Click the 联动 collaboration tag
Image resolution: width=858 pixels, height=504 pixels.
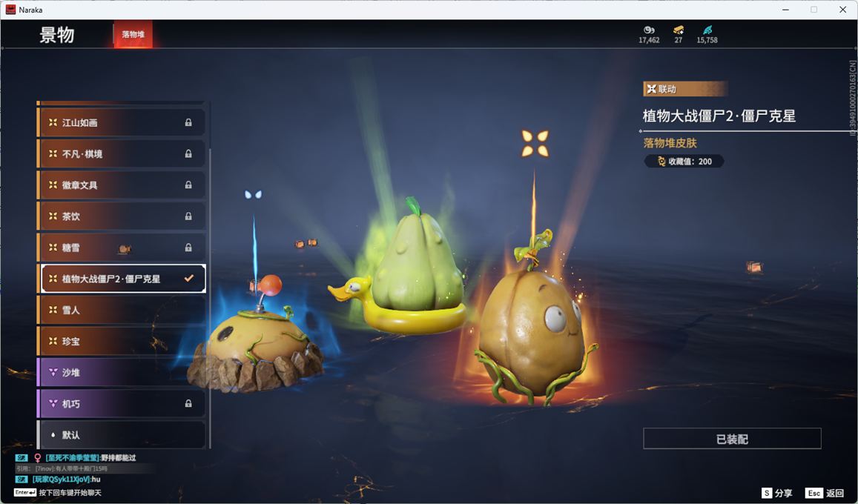pos(685,89)
